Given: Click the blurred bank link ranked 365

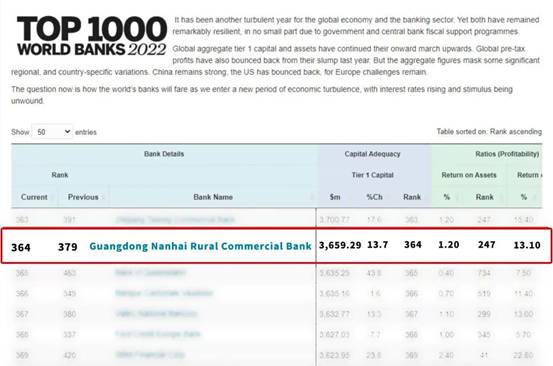Looking at the screenshot, I should 150,273.
